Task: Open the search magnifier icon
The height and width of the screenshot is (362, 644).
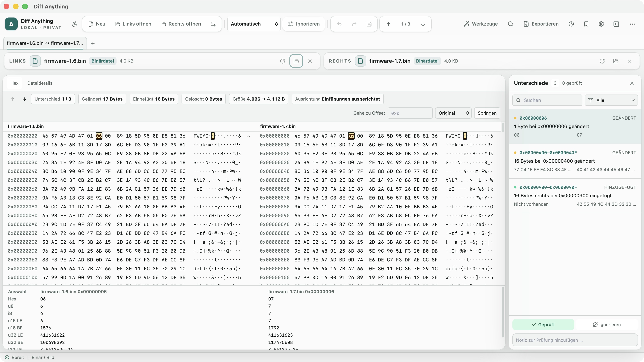Action: click(x=511, y=24)
